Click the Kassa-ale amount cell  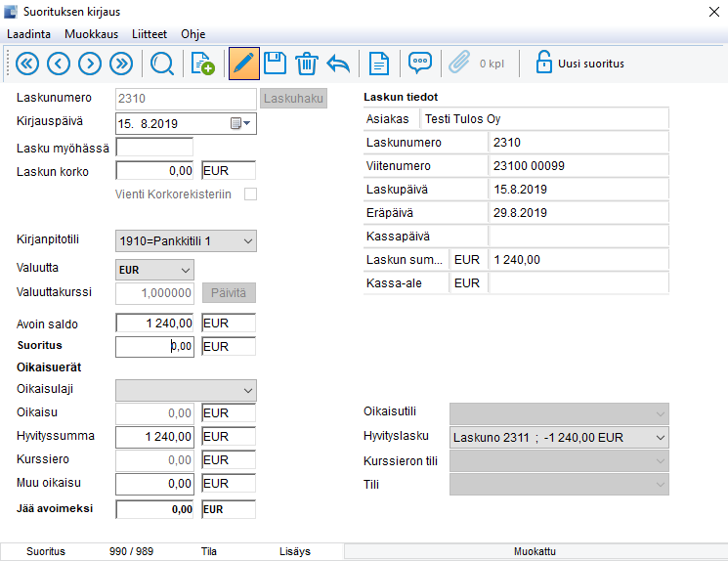pyautogui.click(x=578, y=282)
